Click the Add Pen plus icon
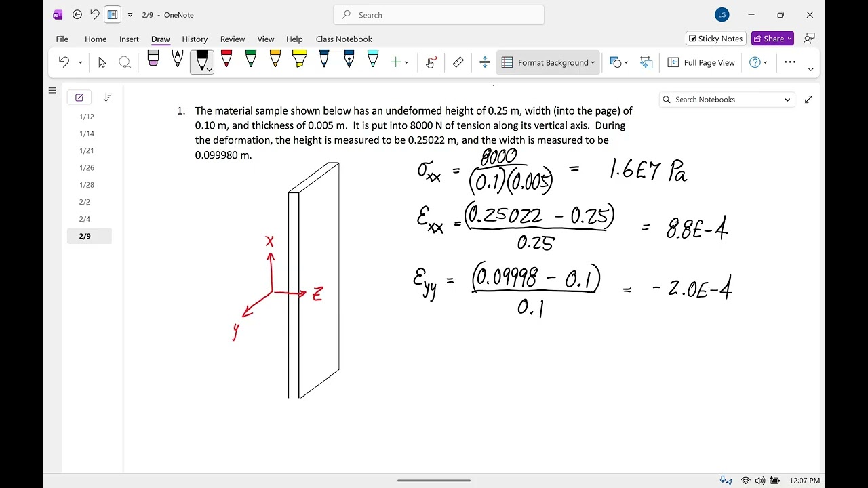 point(395,62)
